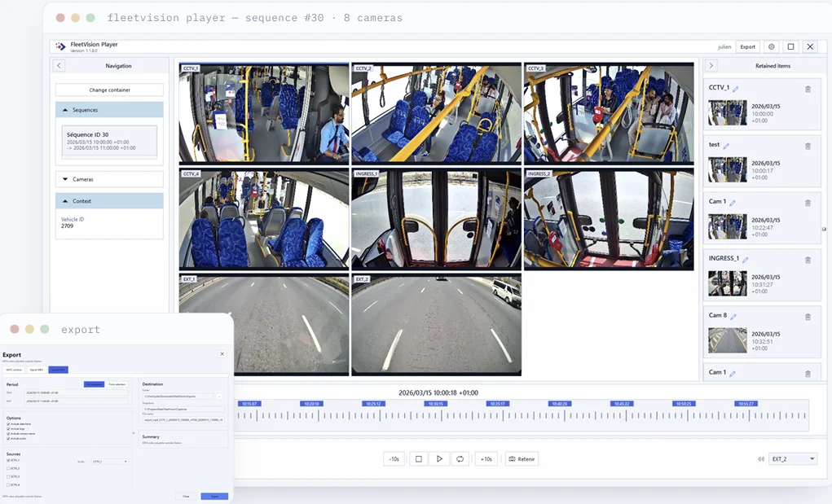This screenshot has width=832, height=504.
Task: Select the CCTV_1 camera video tile
Action: coord(264,113)
